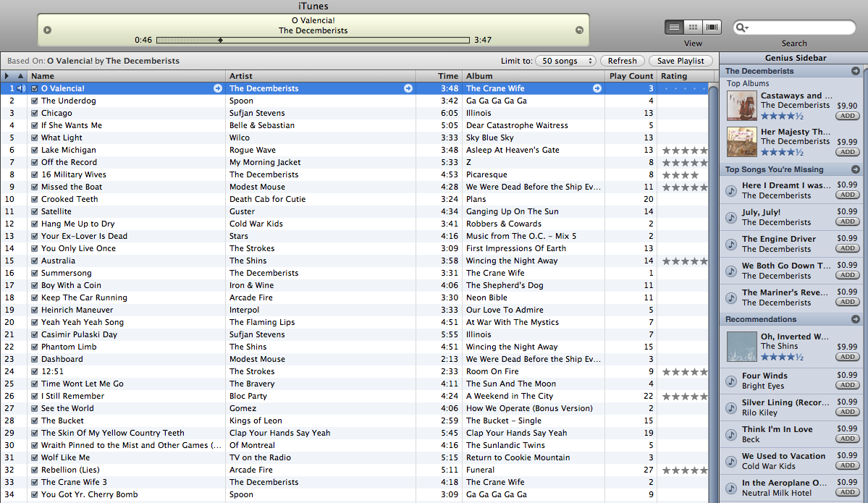Preview Think I'm In Love by Beck
Image resolution: width=868 pixels, height=503 pixels.
coord(731,434)
